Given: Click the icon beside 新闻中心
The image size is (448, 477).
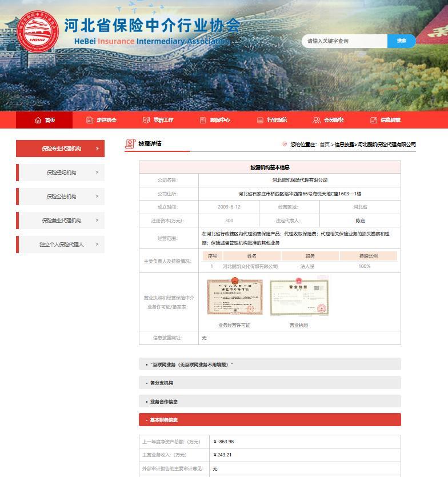Looking at the screenshot, I should [203, 120].
